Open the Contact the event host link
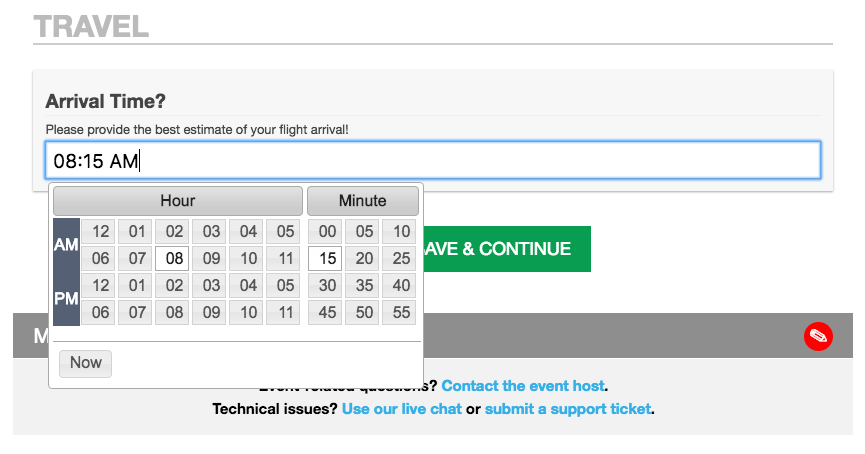The height and width of the screenshot is (454, 865). [523, 386]
